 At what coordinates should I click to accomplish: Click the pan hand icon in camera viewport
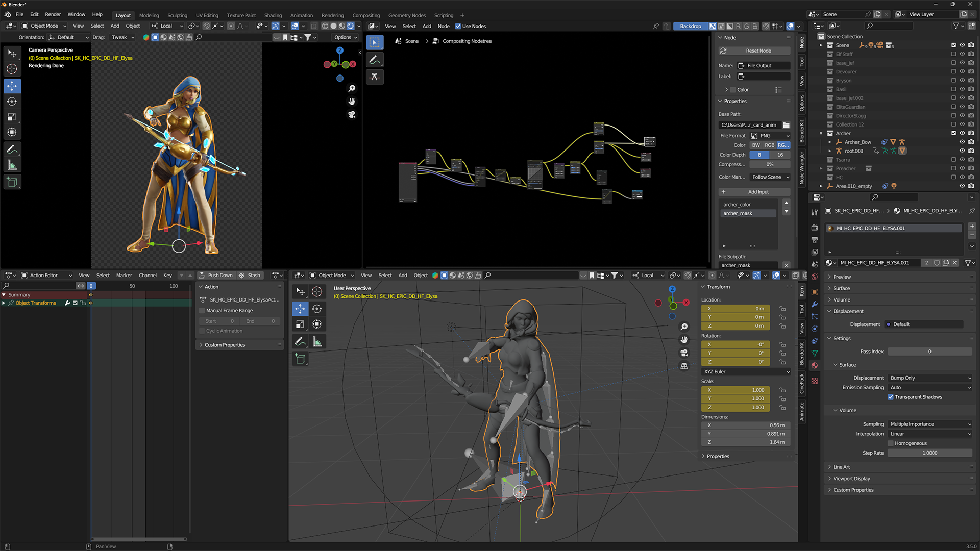tap(352, 101)
